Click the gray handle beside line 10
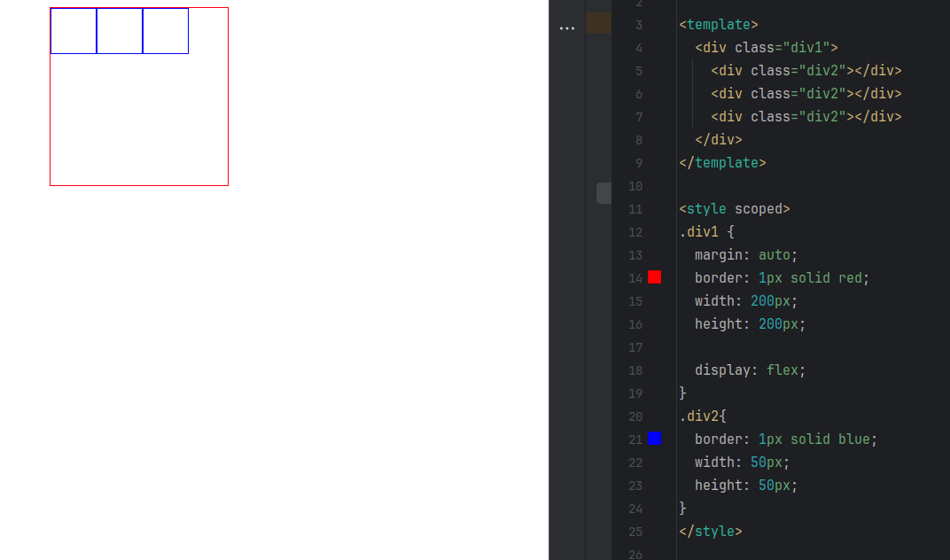The width and height of the screenshot is (950, 560). 603,193
